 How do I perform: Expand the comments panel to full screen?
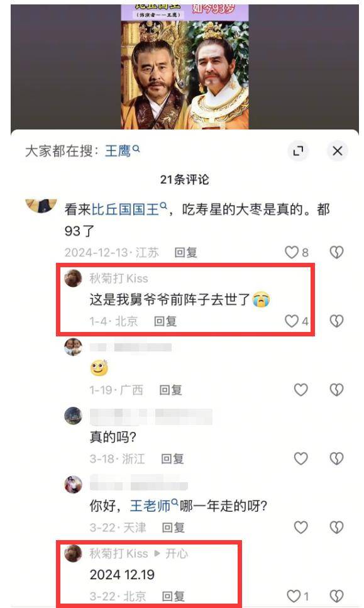[298, 151]
